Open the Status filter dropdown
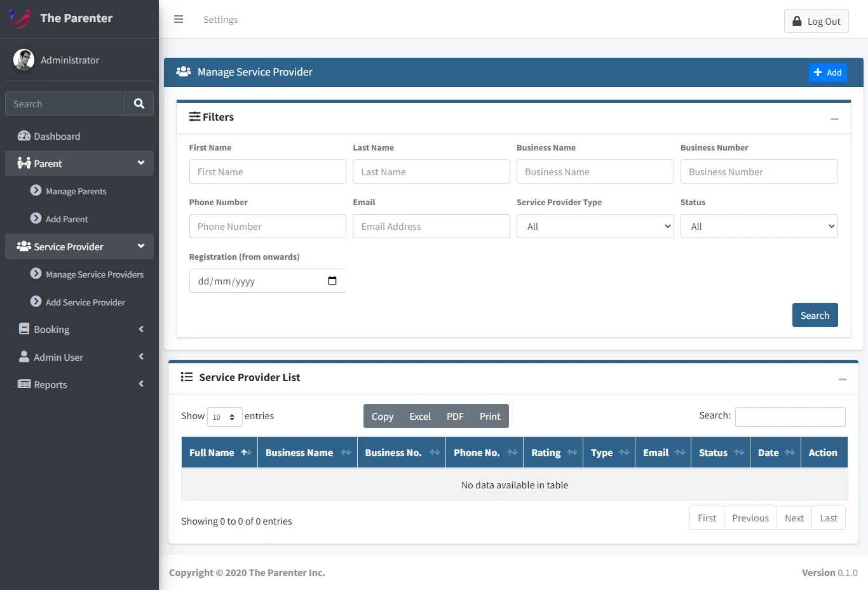Viewport: 868px width, 590px height. tap(759, 226)
